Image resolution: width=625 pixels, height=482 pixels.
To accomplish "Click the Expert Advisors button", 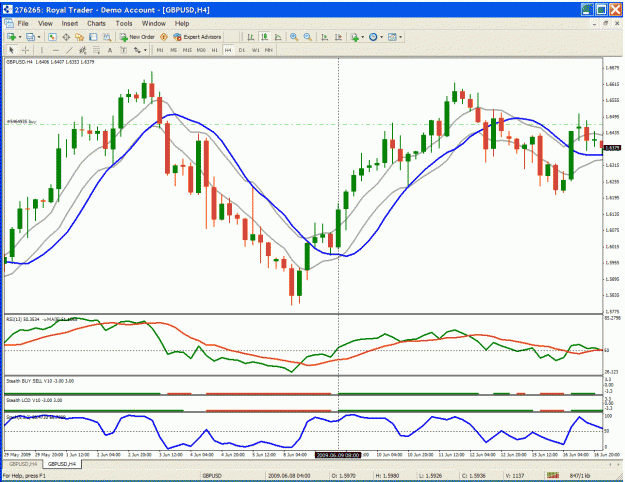I will click(x=197, y=37).
